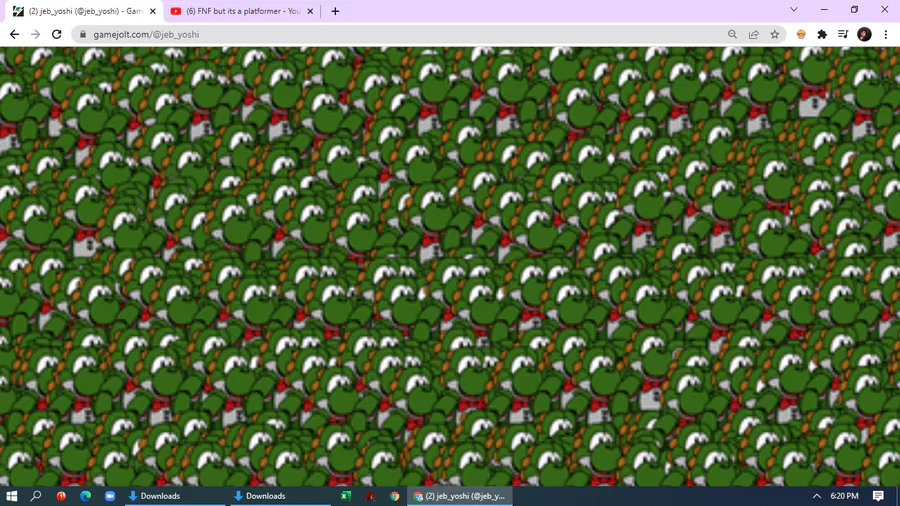Click the gamejolt.com address bar
This screenshot has height=506, width=900.
(x=402, y=34)
